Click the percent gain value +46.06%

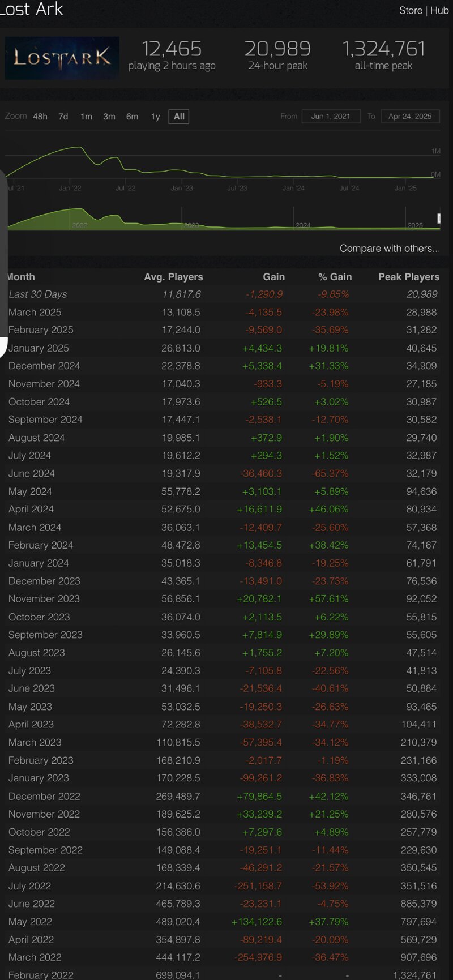click(x=329, y=510)
